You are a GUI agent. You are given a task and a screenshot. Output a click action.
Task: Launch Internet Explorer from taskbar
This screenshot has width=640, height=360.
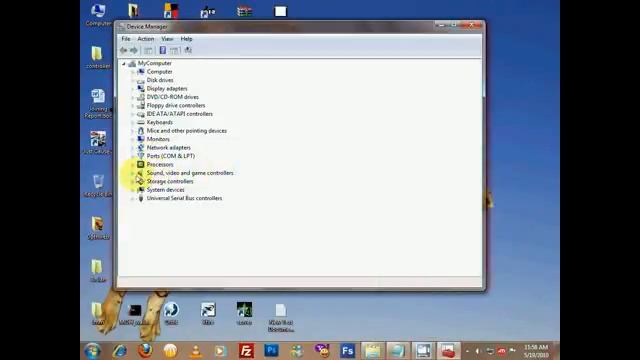coord(120,351)
